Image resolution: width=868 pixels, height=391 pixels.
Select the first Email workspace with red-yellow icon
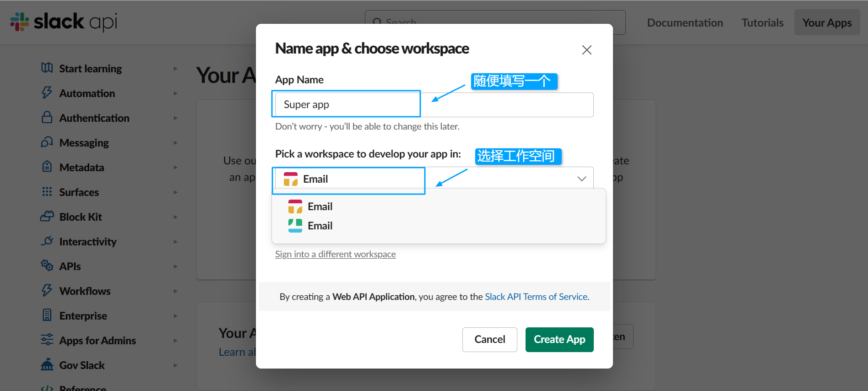[320, 206]
